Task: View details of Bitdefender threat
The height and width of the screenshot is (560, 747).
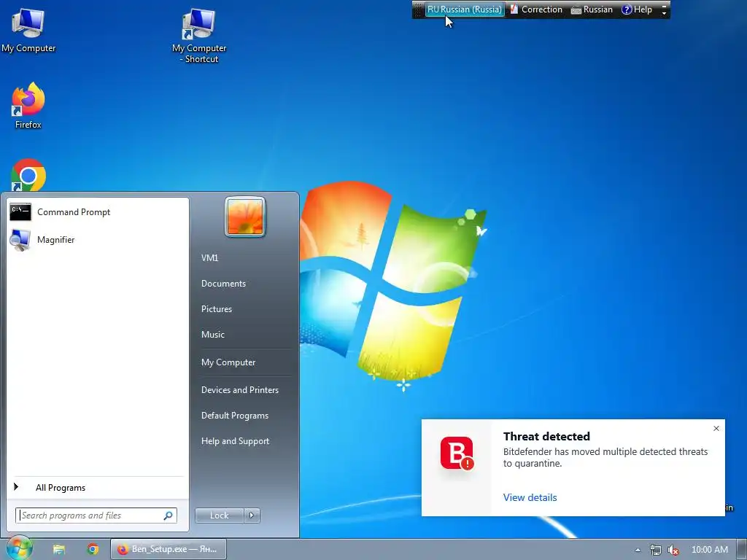Action: pos(530,497)
